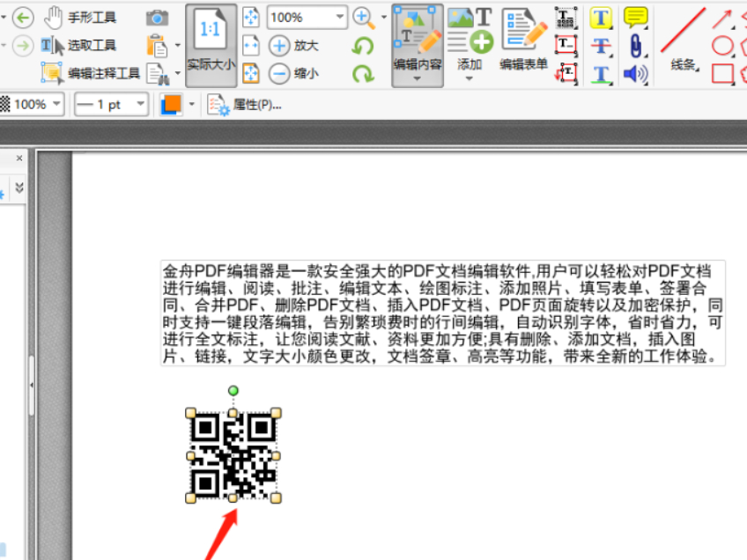Select the typewriter text tool icon
Viewport: 747px width, 560px height.
[566, 18]
